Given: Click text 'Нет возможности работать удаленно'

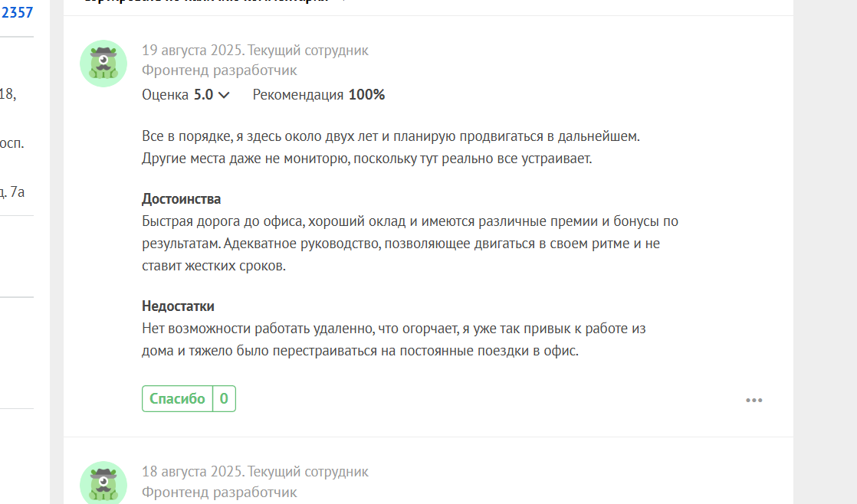Looking at the screenshot, I should tap(258, 328).
